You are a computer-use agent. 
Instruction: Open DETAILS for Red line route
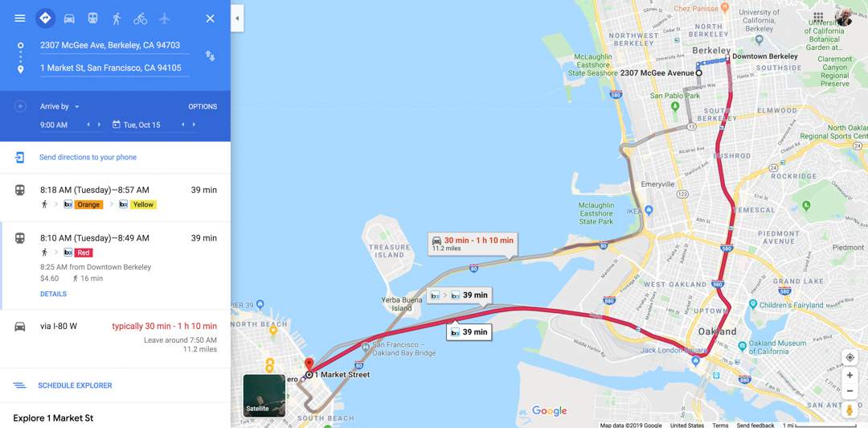tap(53, 294)
